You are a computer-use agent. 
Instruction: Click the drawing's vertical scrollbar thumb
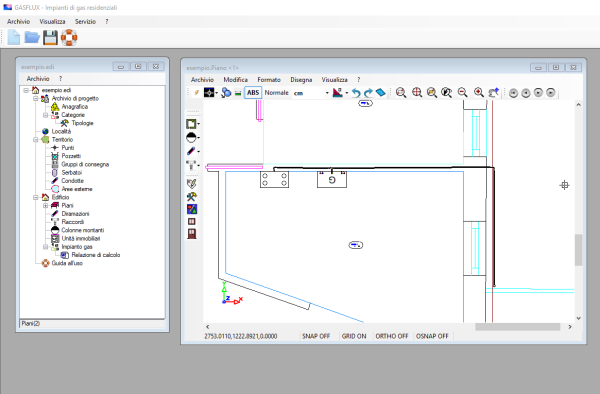[x=578, y=249]
